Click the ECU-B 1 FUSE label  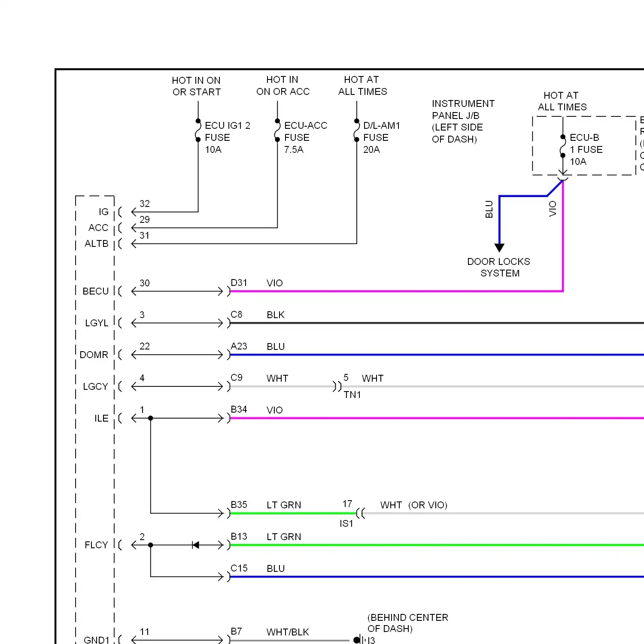(586, 149)
